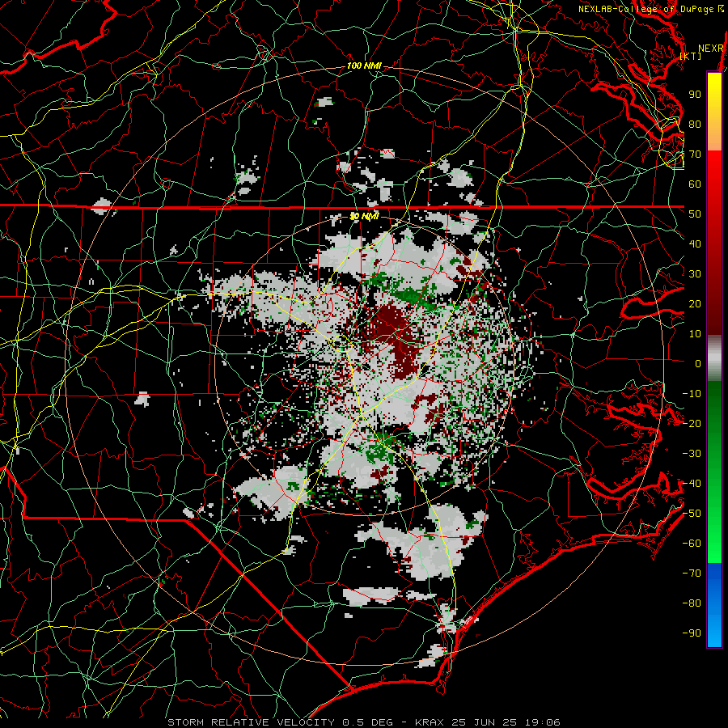Click the -70 value on velocity scale
The image size is (728, 728).
click(692, 574)
